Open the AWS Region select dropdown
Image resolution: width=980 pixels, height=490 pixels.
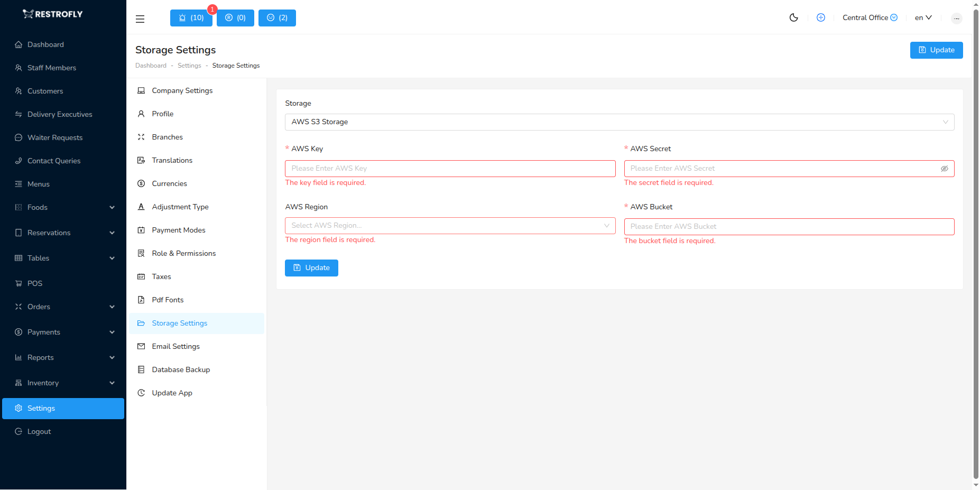point(450,226)
